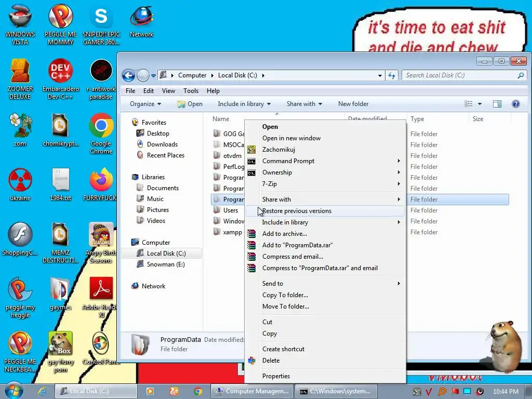Switch to Computer Management taskbar button
This screenshot has height=399, width=532.
[252, 391]
